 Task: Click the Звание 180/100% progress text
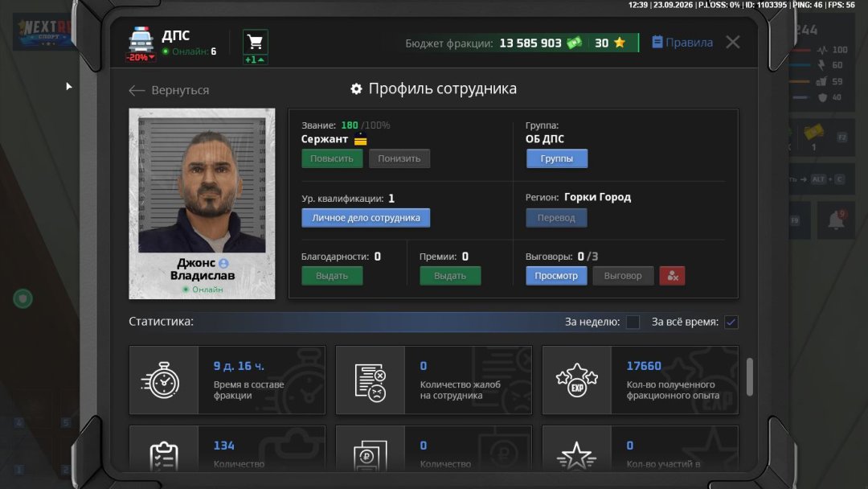tap(346, 125)
